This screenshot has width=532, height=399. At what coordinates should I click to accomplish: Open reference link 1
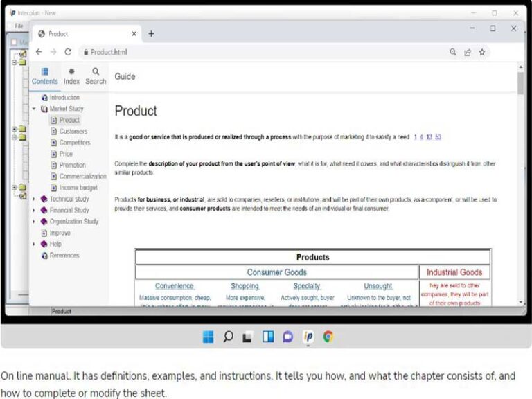(416, 137)
